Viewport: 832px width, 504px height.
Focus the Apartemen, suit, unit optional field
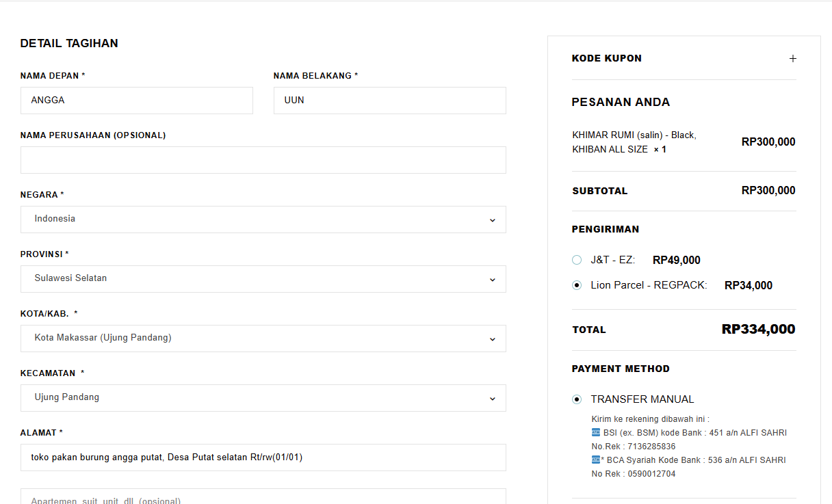[263, 497]
